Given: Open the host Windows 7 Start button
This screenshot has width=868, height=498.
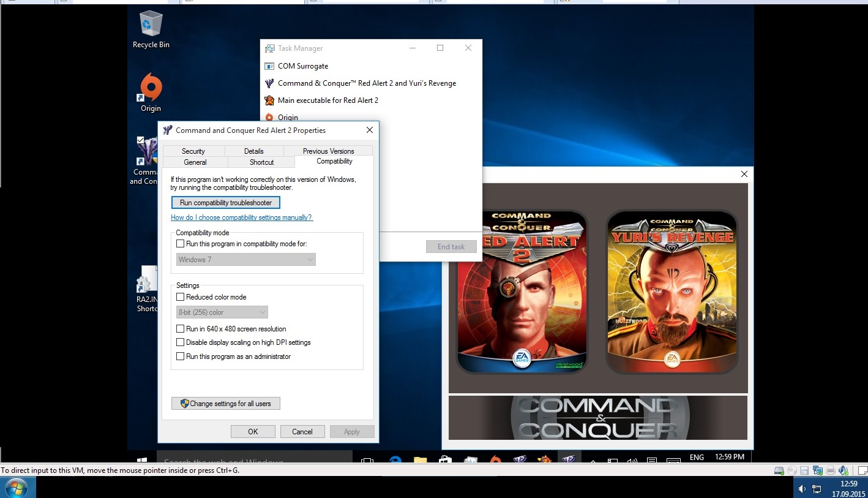Looking at the screenshot, I should [17, 488].
